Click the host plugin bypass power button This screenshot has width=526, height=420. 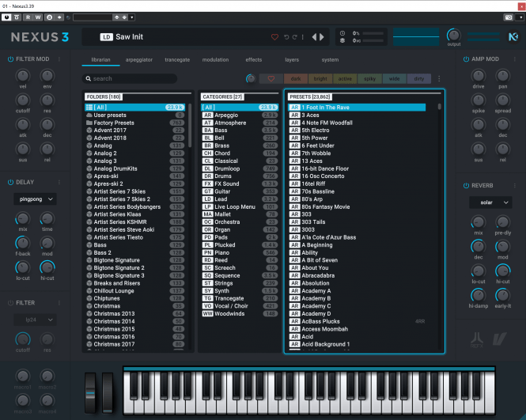coord(6,17)
